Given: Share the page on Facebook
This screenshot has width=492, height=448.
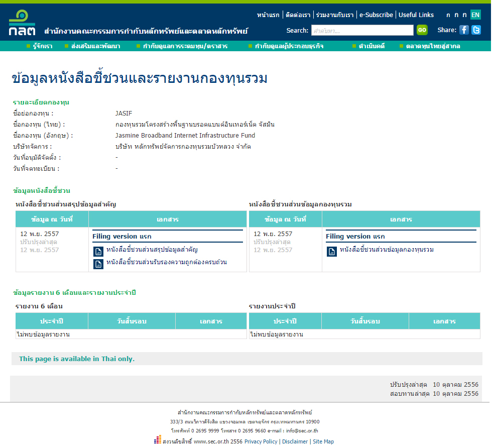Looking at the screenshot, I should click(464, 30).
